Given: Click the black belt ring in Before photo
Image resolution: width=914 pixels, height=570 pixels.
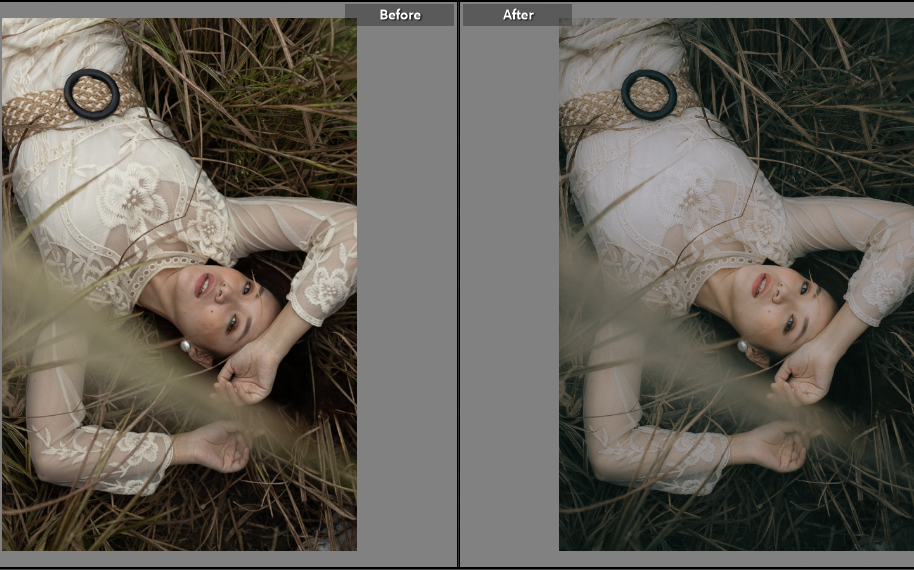Looking at the screenshot, I should coord(91,94).
